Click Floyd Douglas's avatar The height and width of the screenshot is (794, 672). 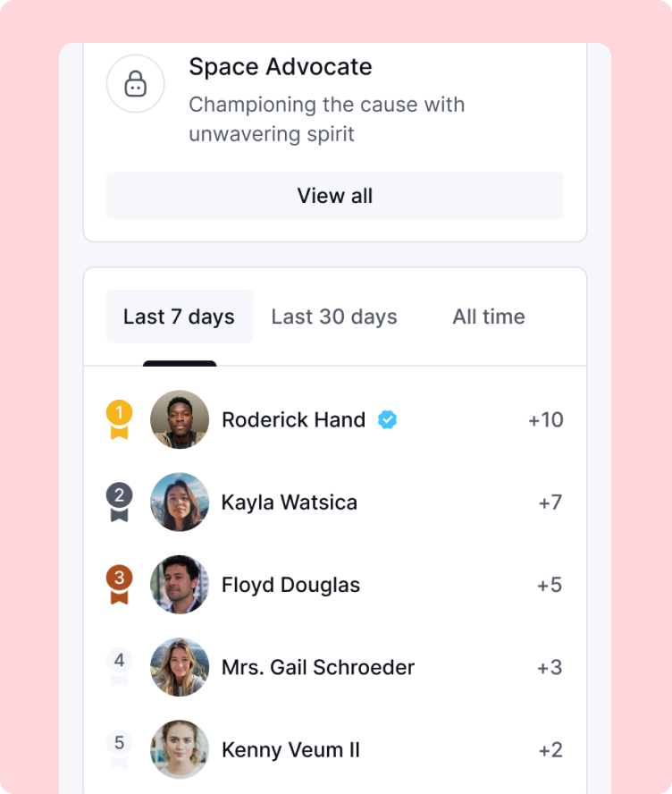(x=180, y=585)
